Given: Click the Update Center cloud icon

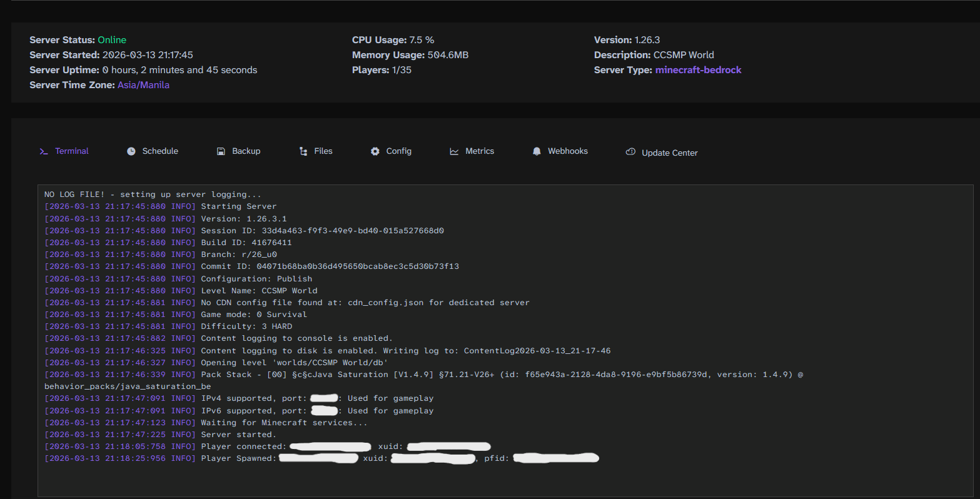Looking at the screenshot, I should 630,152.
